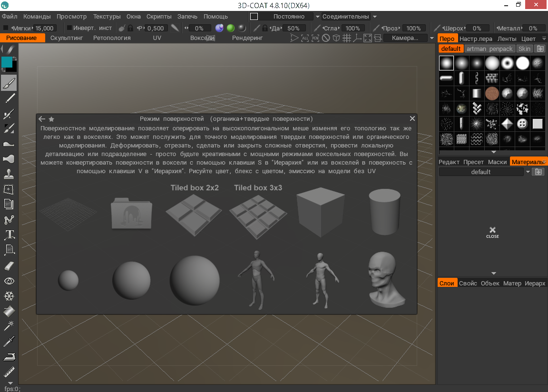Open the Текстуры menu
Screen dimensions: 548x392
click(x=107, y=17)
